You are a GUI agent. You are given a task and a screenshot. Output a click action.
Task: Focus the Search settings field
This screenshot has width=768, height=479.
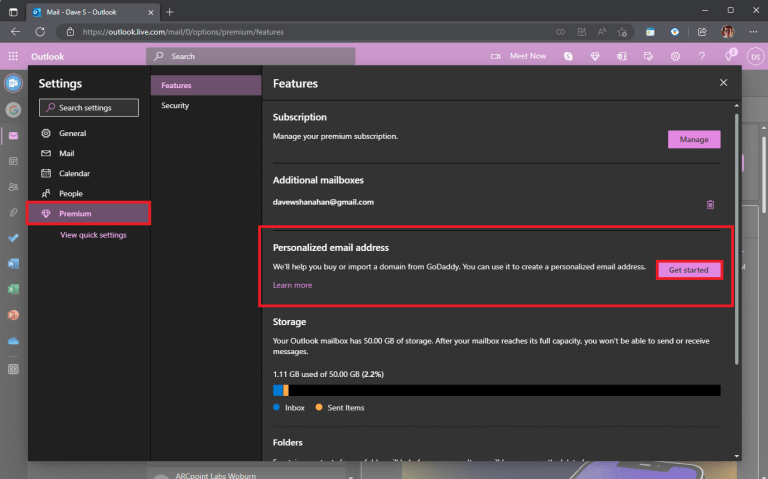(89, 108)
